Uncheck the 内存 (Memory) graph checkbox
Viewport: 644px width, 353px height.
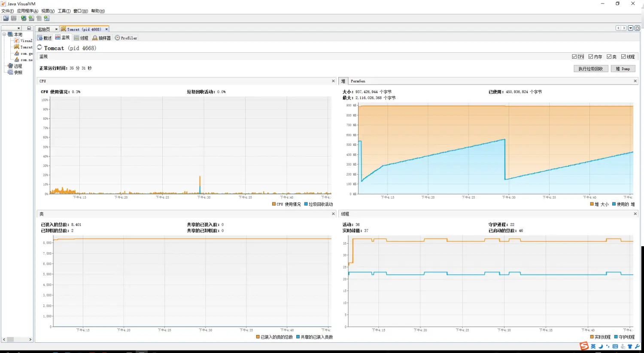click(x=591, y=57)
